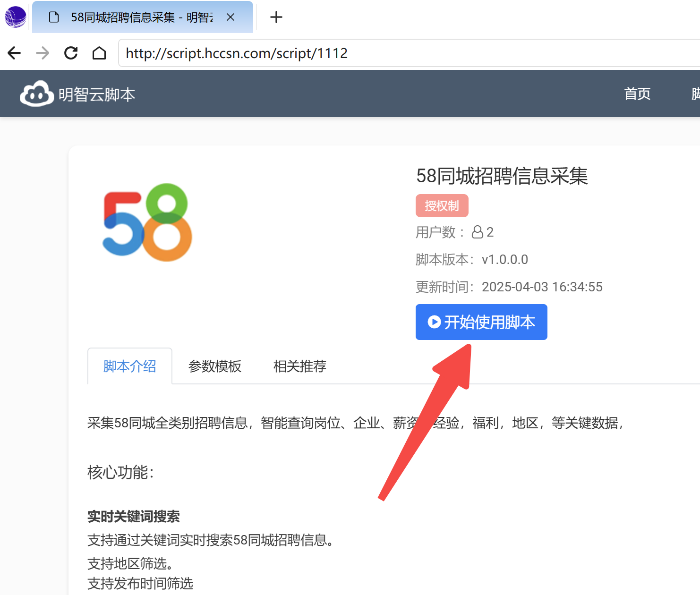Click the line 支持发布时间筛选
Screen dimensions: 700x595
tap(140, 584)
